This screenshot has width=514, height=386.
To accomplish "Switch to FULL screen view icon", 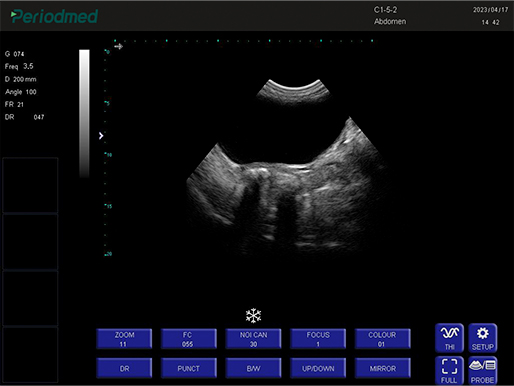I will coord(449,370).
